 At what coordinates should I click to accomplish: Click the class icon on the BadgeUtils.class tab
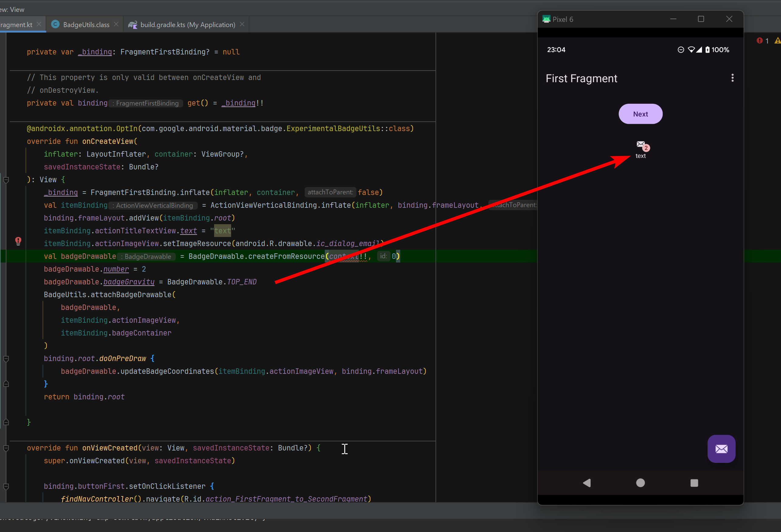point(55,24)
